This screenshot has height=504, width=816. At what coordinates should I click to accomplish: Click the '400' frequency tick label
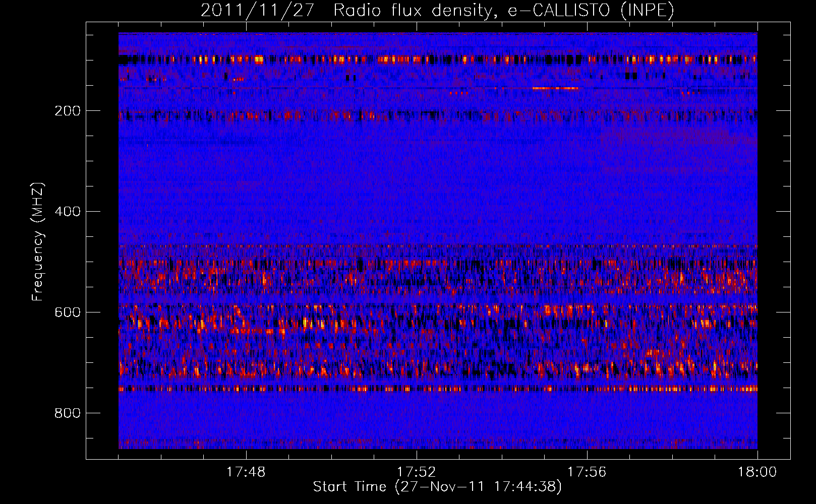click(68, 212)
